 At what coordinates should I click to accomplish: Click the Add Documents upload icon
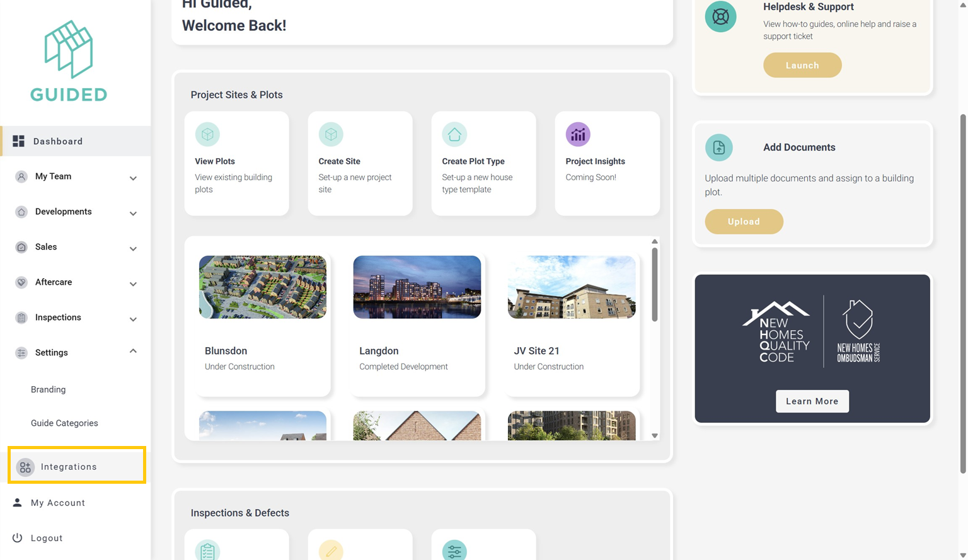(x=718, y=147)
